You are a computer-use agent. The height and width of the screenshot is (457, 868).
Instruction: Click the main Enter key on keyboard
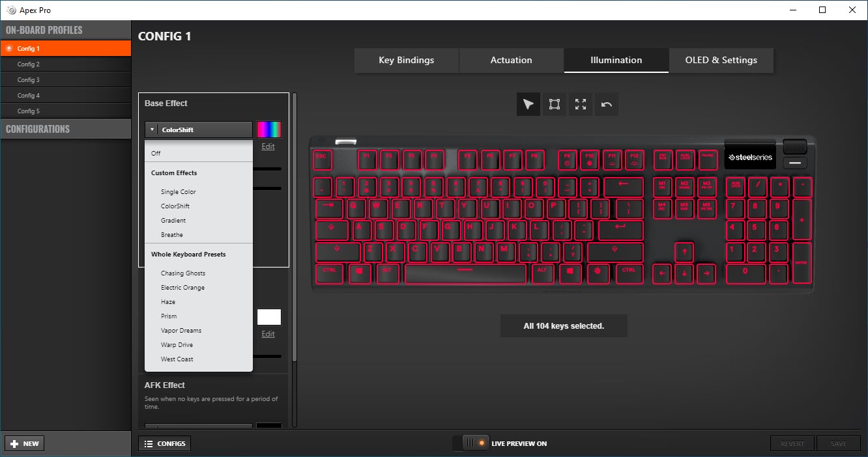coord(621,230)
